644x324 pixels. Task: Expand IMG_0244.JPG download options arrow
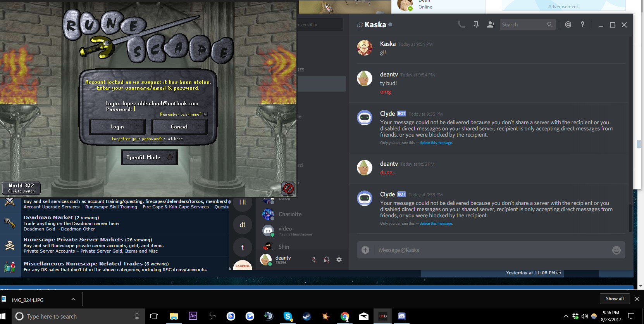tap(73, 299)
